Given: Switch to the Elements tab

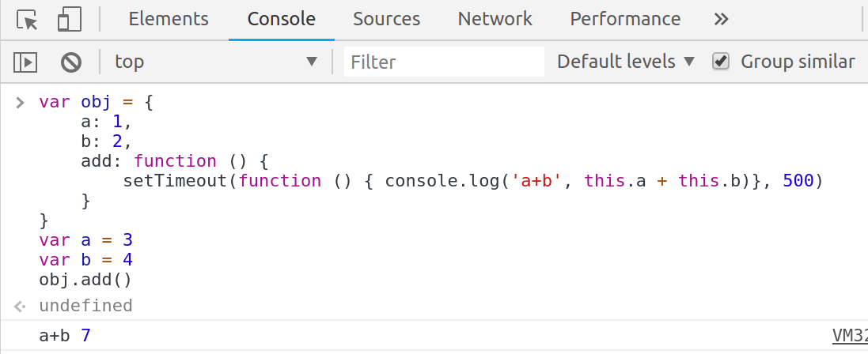Looking at the screenshot, I should pyautogui.click(x=169, y=20).
